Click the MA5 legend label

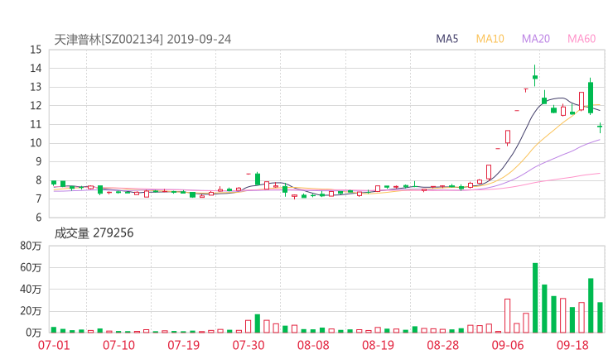point(446,39)
